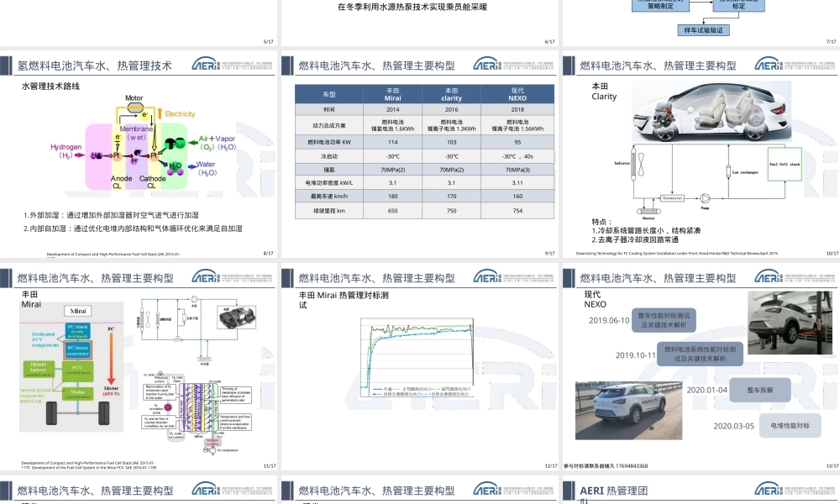This screenshot has height=504, width=840.
Task: Open the 氢燃料电池汽车水、热管理技术 slide thumbnail
Action: (x=139, y=155)
